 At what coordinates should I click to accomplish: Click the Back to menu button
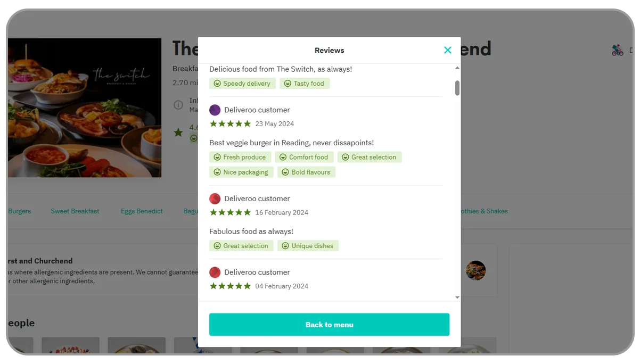pyautogui.click(x=329, y=324)
